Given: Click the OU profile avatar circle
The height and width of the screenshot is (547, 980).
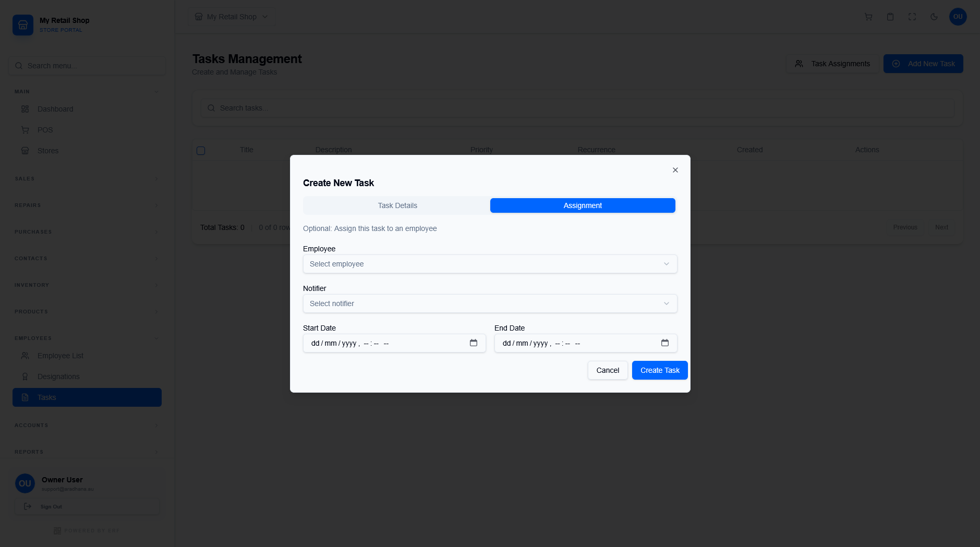Looking at the screenshot, I should coord(958,17).
